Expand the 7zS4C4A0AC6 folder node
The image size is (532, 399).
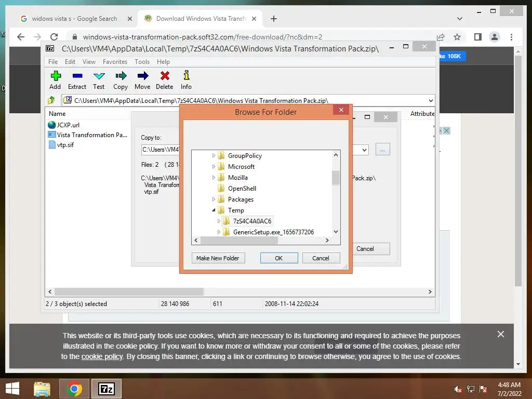pyautogui.click(x=219, y=221)
